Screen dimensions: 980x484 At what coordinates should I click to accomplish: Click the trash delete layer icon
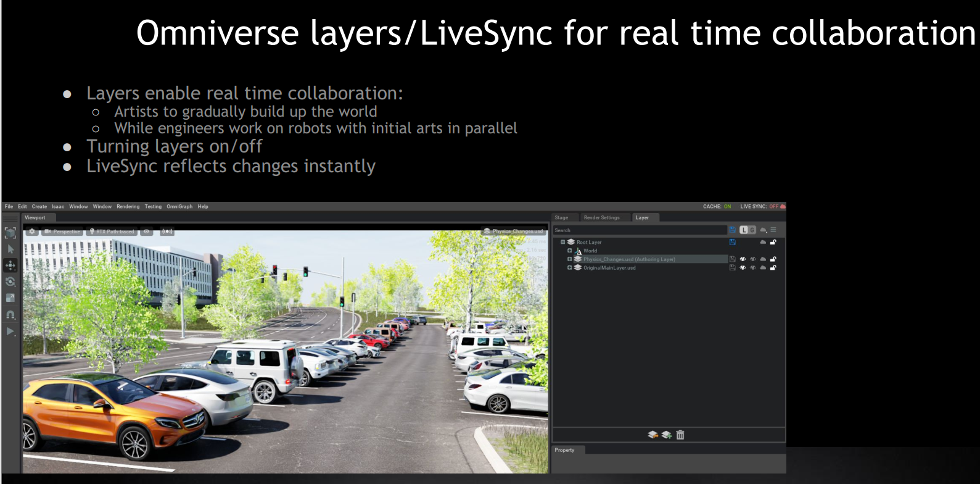coord(680,435)
